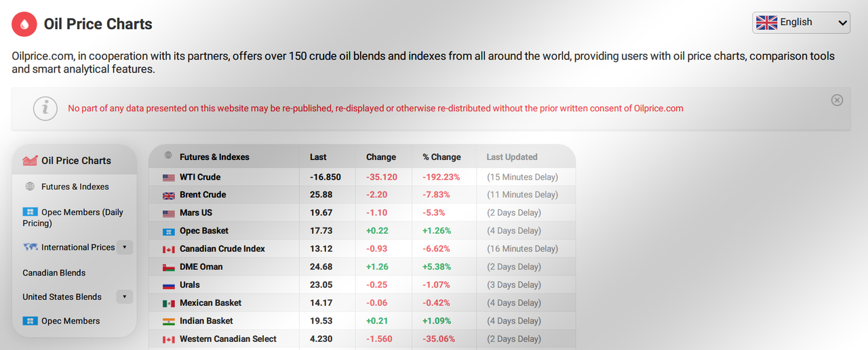Click the globe icon next to Futures & Indexes sidebar
868x350 pixels.
30,187
